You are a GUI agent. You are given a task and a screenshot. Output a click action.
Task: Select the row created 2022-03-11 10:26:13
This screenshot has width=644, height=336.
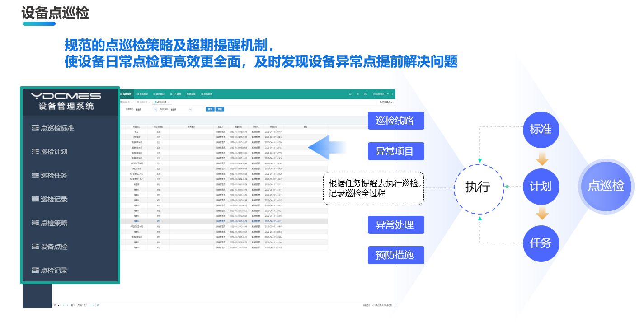224,247
